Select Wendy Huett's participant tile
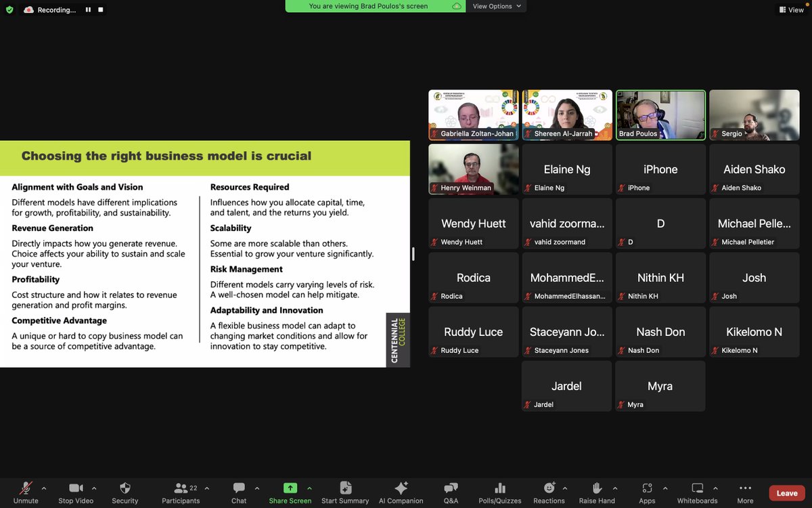This screenshot has height=508, width=812. 474,224
